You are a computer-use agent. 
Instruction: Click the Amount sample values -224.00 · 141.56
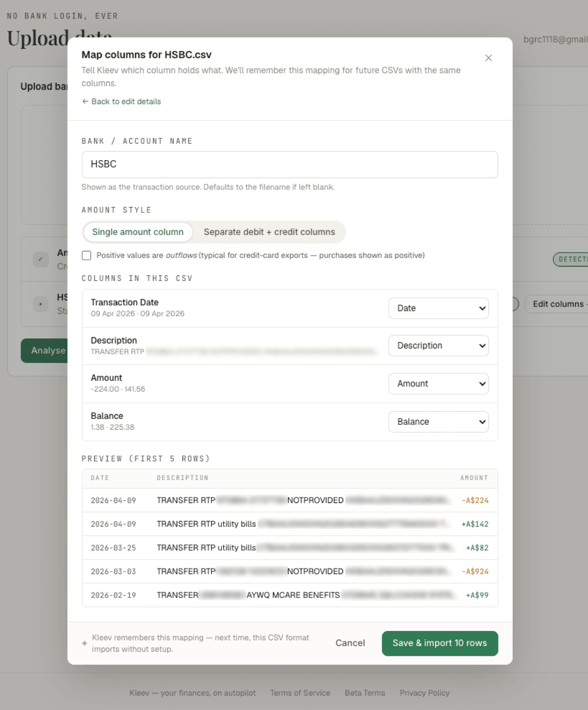[118, 389]
